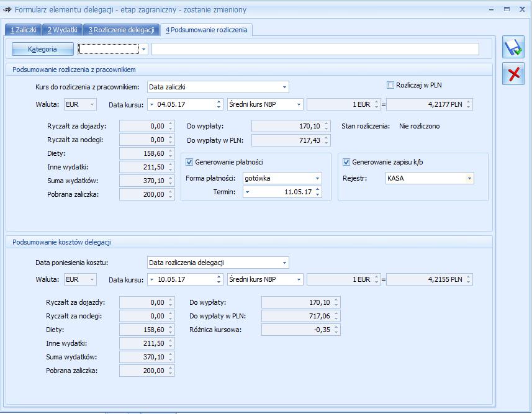Click the stepper on date 10.05.17

[219, 279]
